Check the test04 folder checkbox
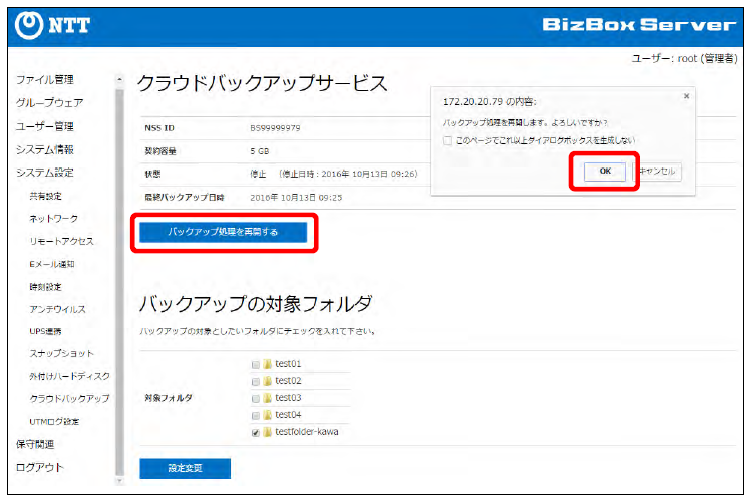This screenshot has height=504, width=750. (x=256, y=416)
